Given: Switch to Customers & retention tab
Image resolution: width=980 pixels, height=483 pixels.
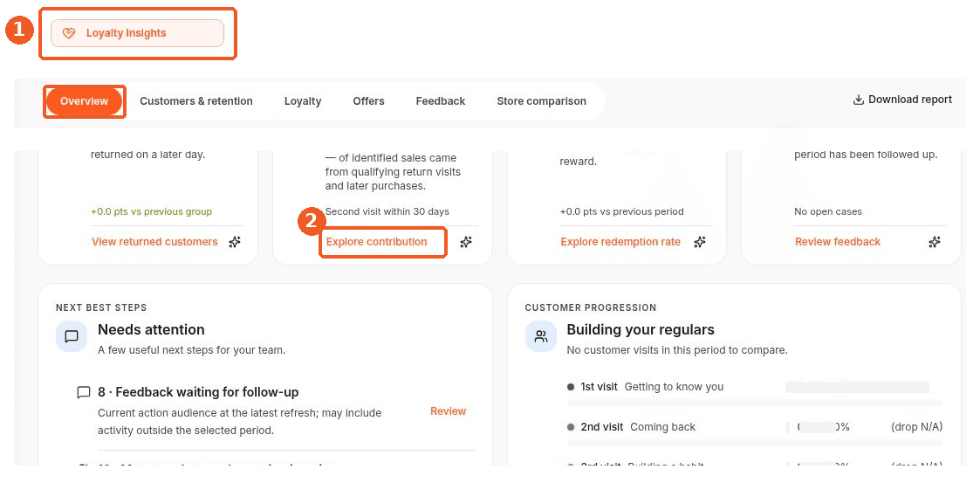Looking at the screenshot, I should (196, 100).
